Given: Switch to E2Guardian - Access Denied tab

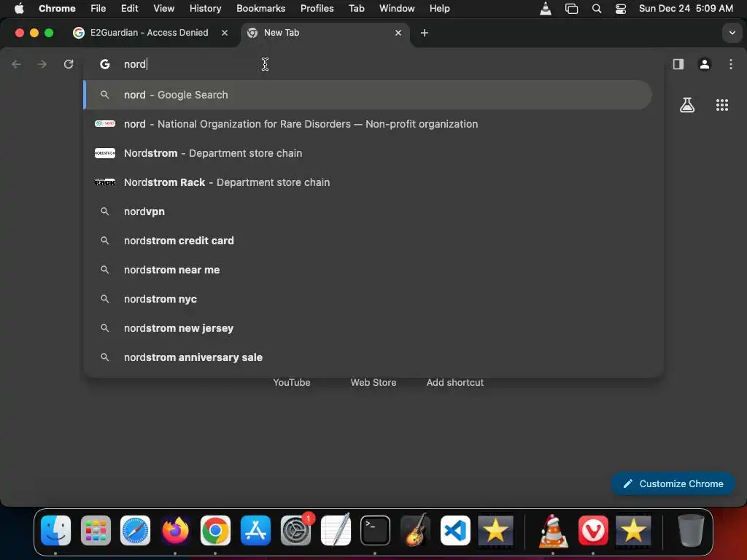Looking at the screenshot, I should click(150, 33).
